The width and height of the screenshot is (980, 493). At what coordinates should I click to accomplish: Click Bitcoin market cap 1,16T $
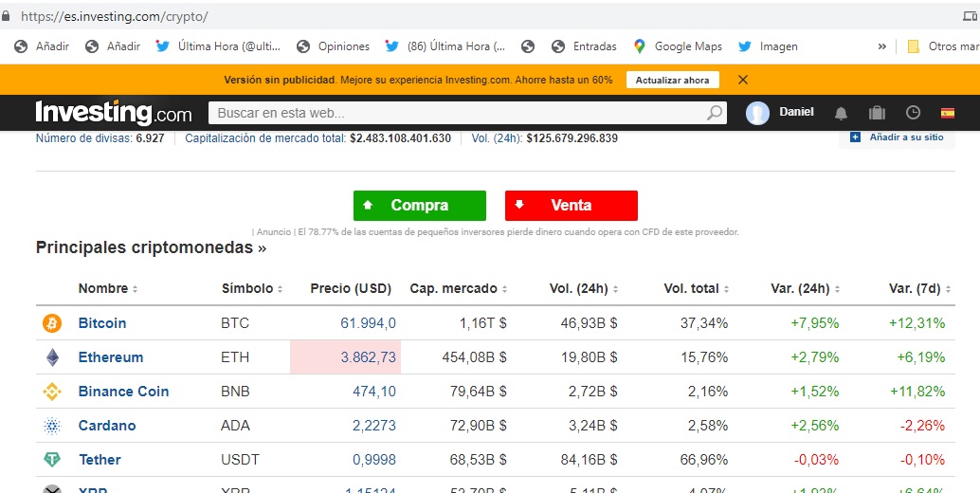(x=482, y=323)
